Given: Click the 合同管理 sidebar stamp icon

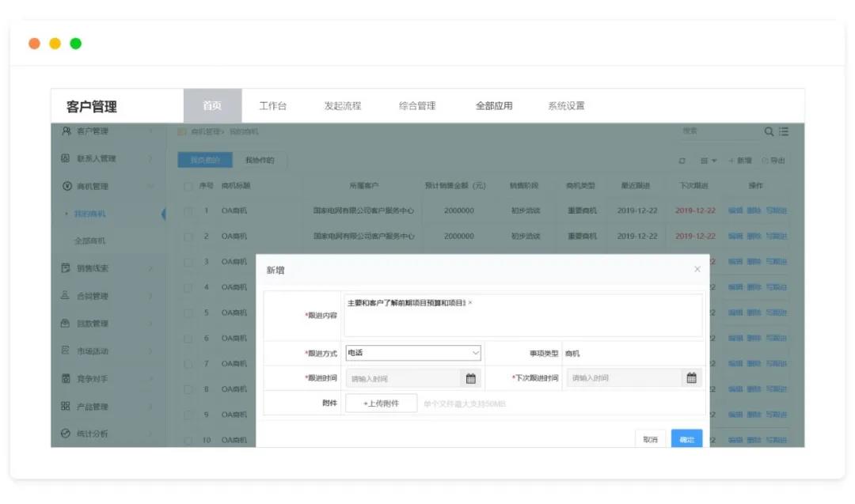Looking at the screenshot, I should coord(66,295).
